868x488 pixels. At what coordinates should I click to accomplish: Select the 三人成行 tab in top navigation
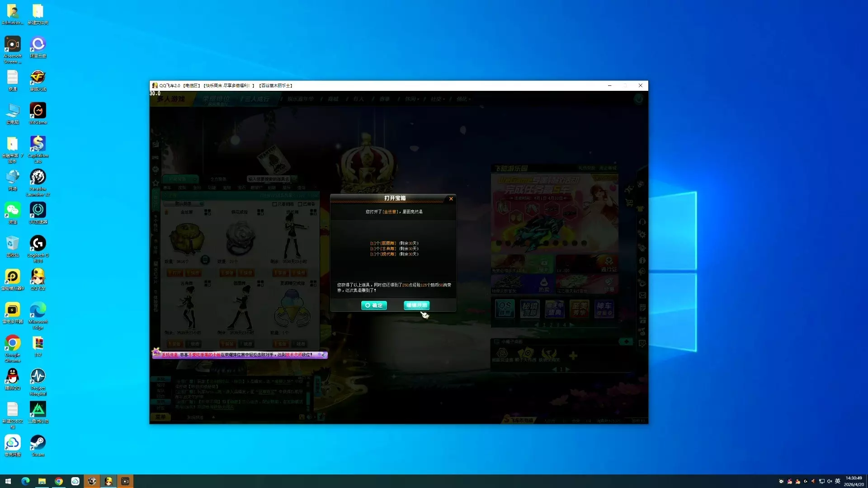click(x=256, y=99)
